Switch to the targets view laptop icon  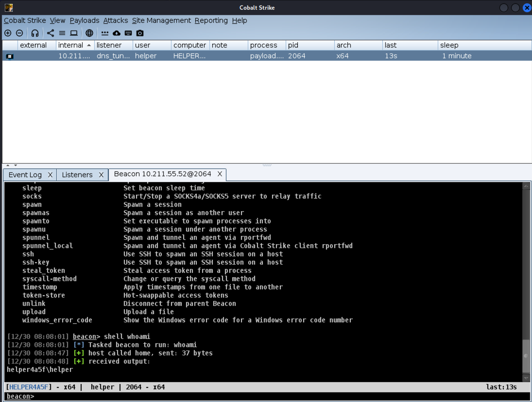pos(74,33)
